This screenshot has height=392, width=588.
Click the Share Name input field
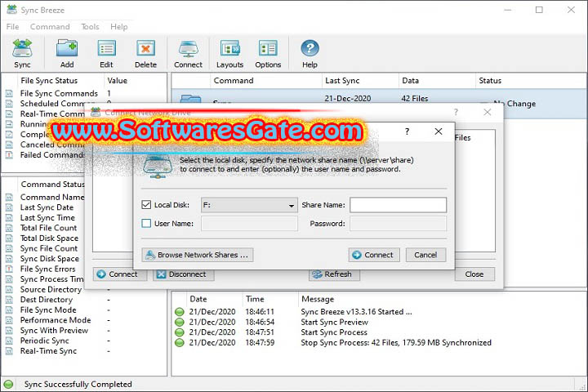coord(399,205)
